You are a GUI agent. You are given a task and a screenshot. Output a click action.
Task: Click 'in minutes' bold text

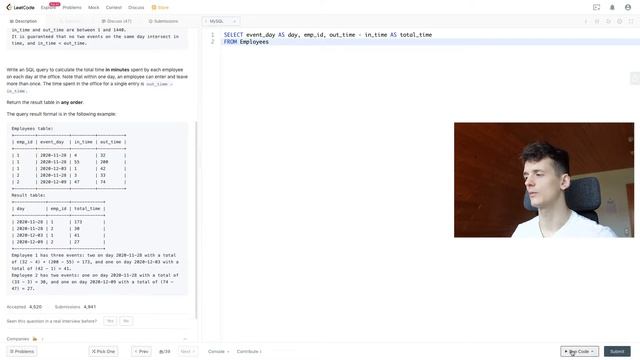coord(117,70)
